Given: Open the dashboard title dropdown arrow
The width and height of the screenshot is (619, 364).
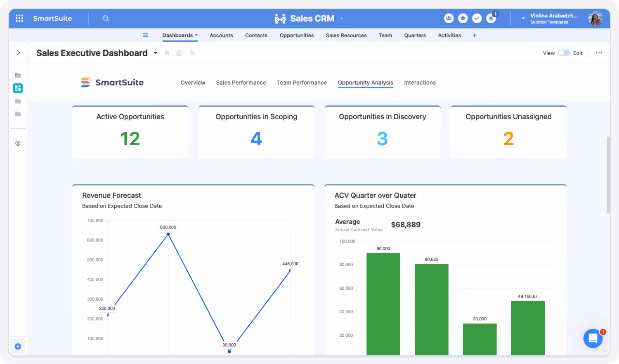Looking at the screenshot, I should click(x=156, y=53).
